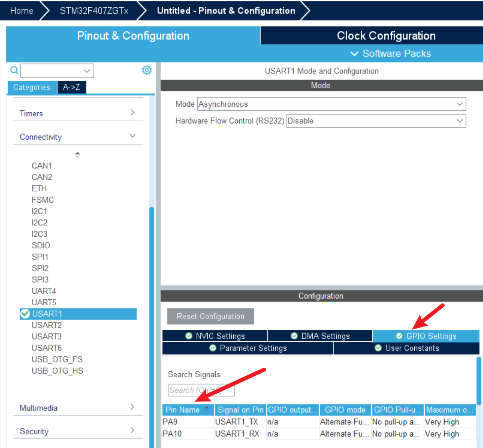Select SPI2 peripheral
This screenshot has height=448, width=483.
click(40, 268)
